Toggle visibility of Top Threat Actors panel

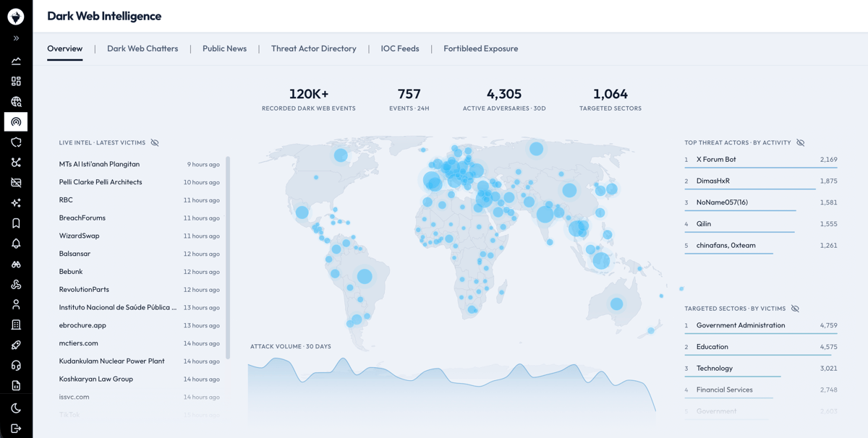pos(800,142)
